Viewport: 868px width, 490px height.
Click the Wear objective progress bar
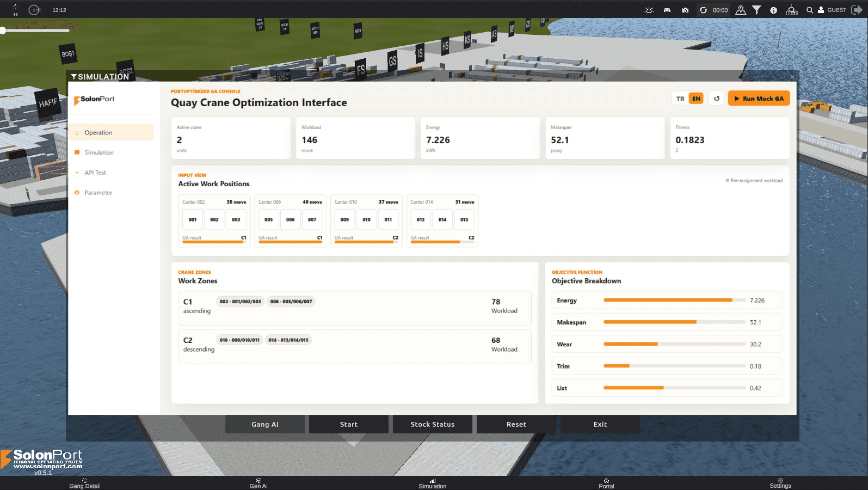(674, 344)
